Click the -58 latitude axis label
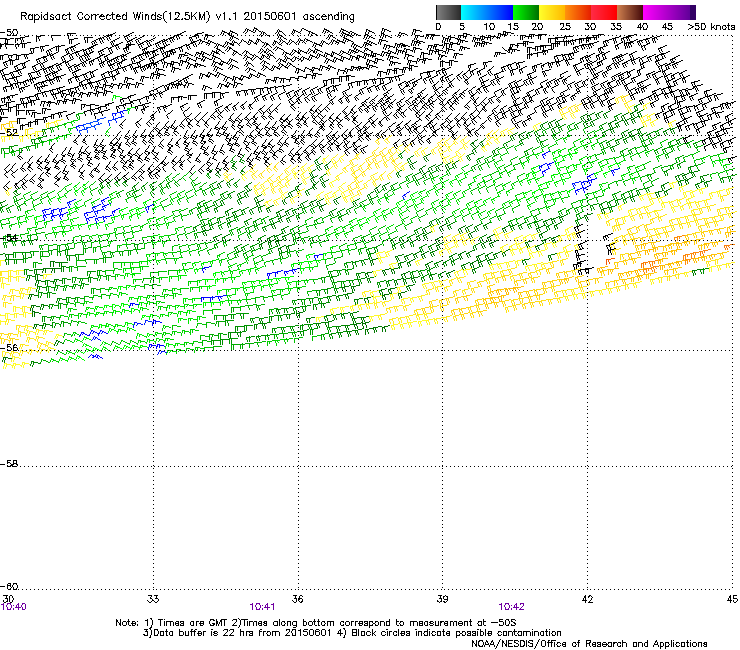This screenshot has width=740, height=650. 9,464
